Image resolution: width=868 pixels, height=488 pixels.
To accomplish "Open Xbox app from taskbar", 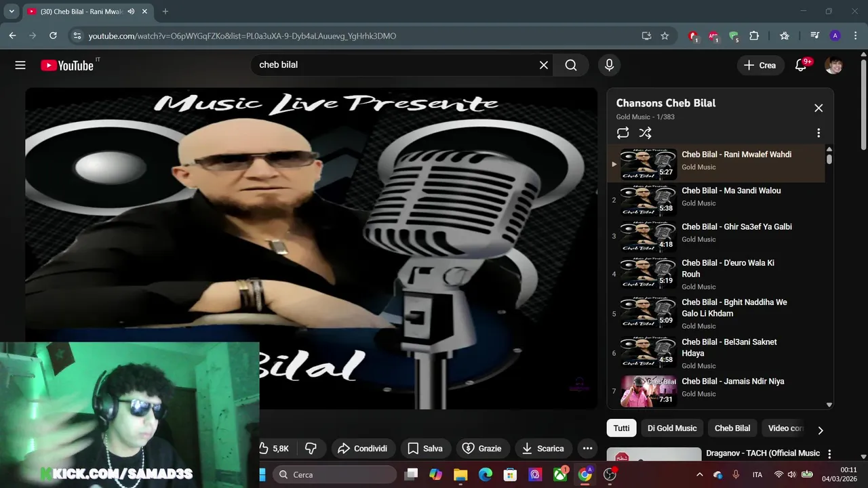I will 560,474.
